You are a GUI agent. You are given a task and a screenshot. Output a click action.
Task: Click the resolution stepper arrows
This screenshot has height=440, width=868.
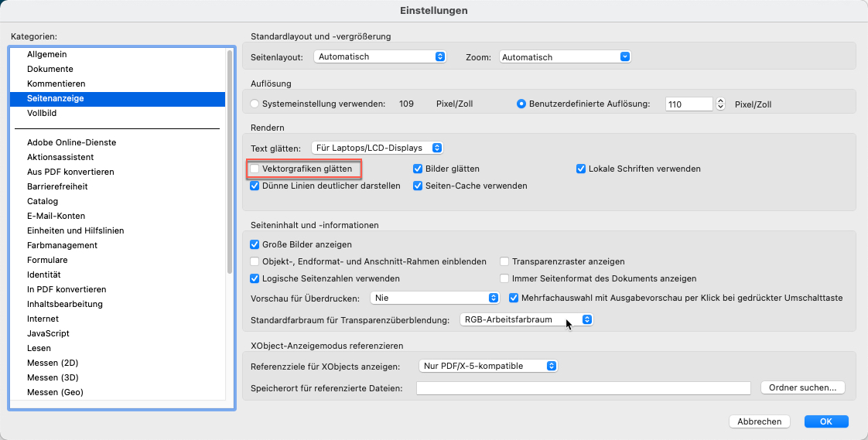click(720, 104)
